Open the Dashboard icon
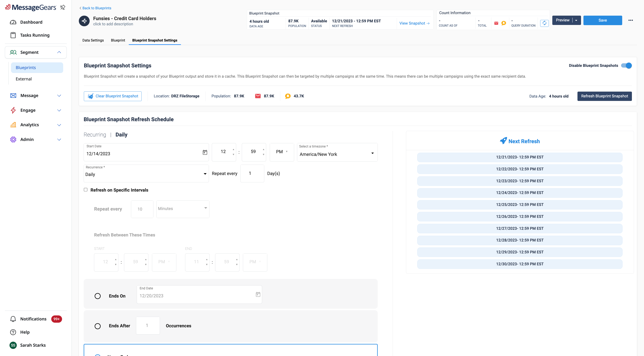 click(13, 22)
